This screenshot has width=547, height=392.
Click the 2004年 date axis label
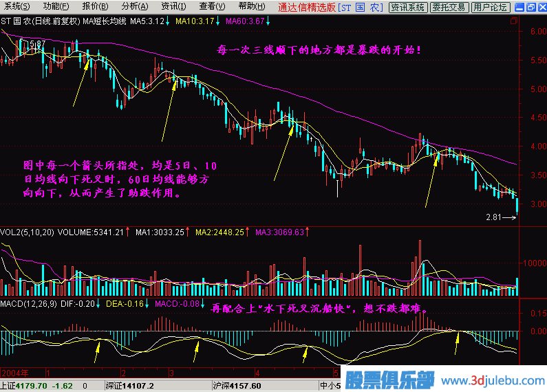14,372
